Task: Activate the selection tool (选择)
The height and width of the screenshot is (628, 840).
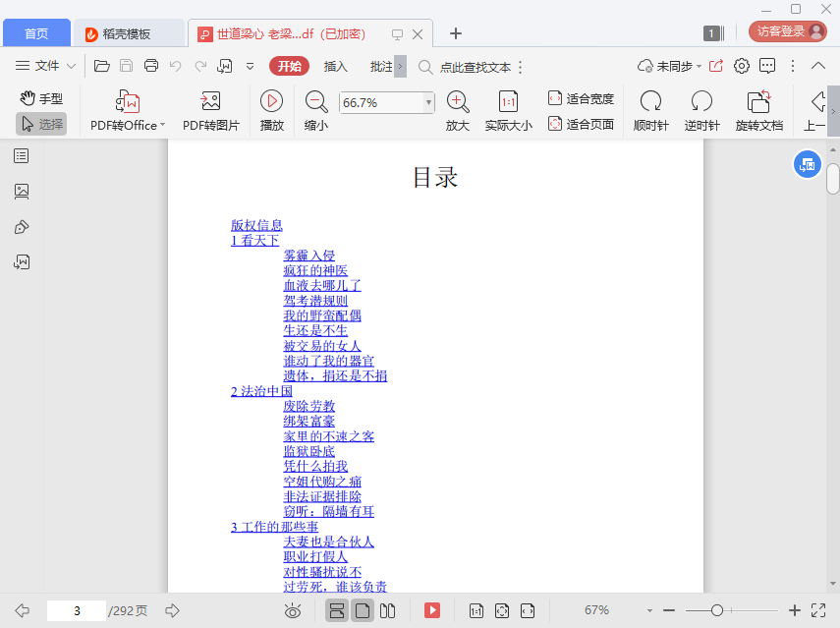Action: coord(41,124)
